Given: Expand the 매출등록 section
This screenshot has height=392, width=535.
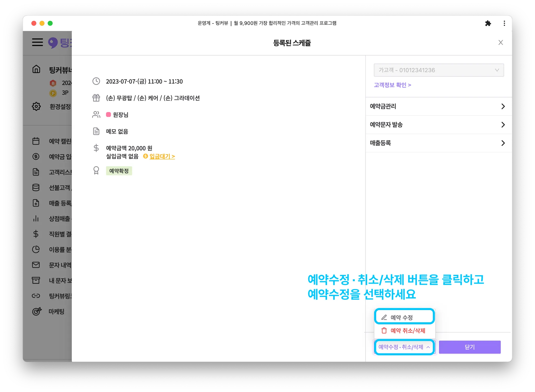Looking at the screenshot, I should coord(438,143).
